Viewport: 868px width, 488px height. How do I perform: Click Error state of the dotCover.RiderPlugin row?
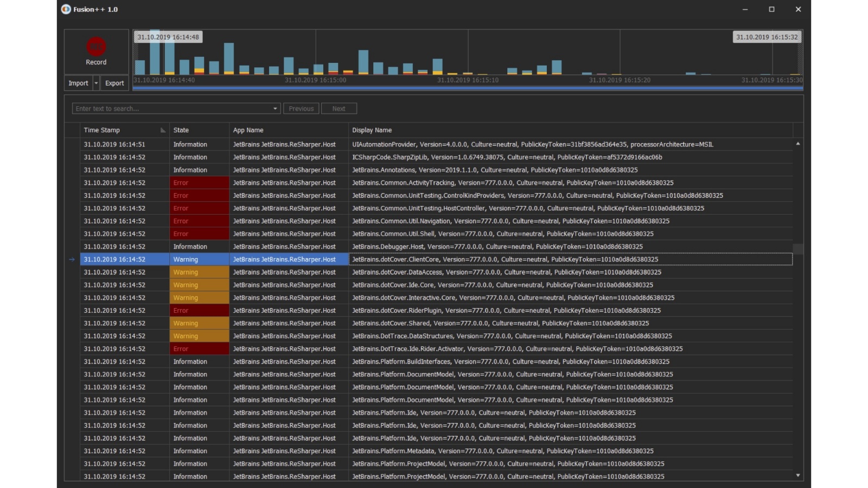199,311
